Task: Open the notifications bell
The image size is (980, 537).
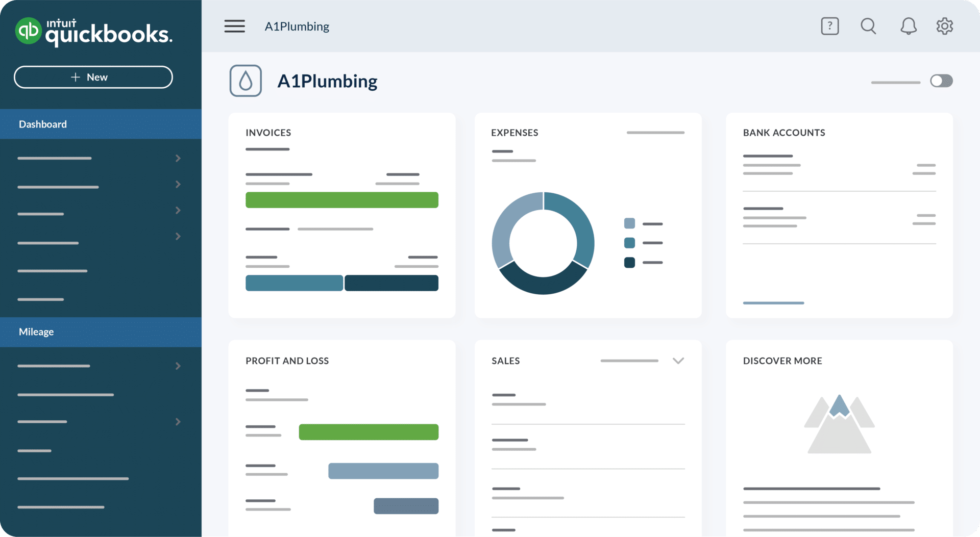Action: pyautogui.click(x=908, y=26)
